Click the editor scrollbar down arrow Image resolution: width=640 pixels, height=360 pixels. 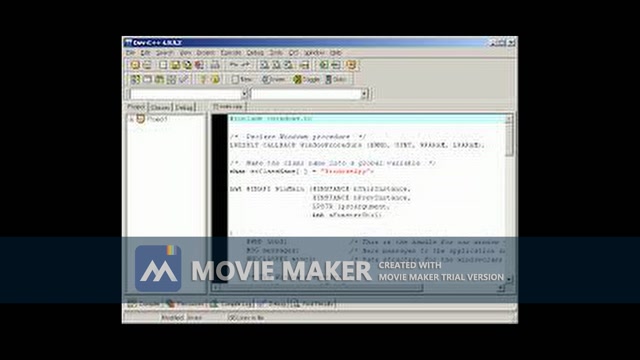pyautogui.click(x=509, y=279)
